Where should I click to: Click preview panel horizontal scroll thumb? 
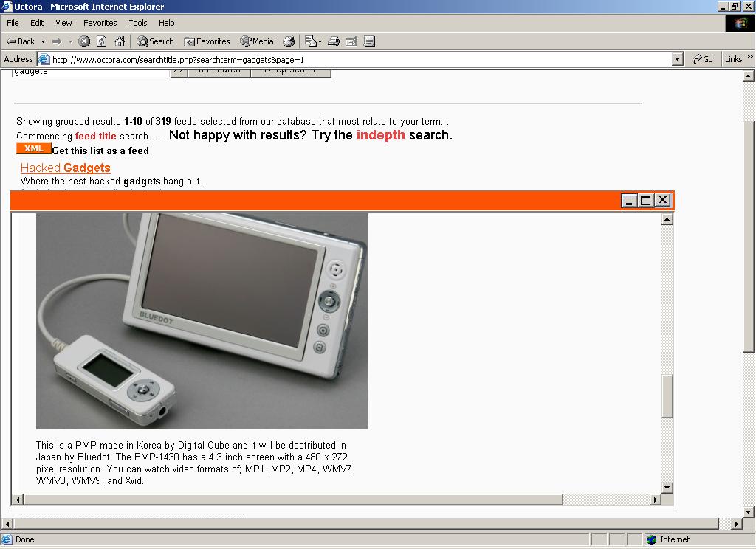pyautogui.click(x=293, y=500)
